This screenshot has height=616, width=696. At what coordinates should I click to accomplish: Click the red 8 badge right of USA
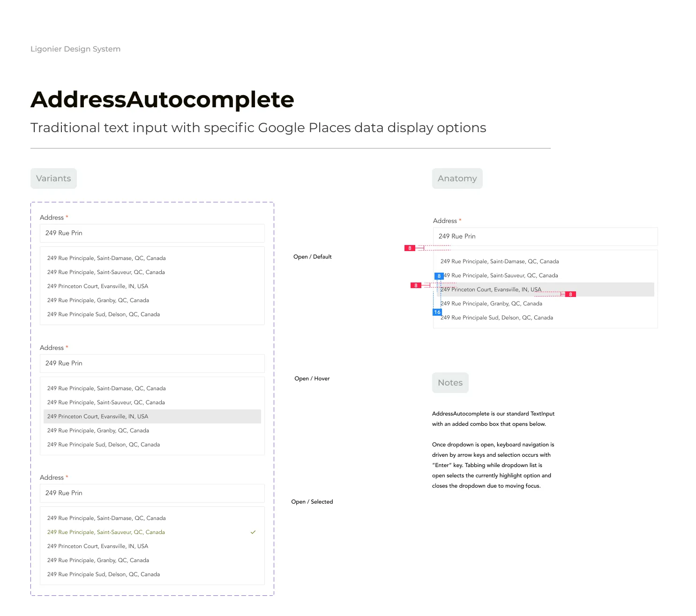click(570, 294)
